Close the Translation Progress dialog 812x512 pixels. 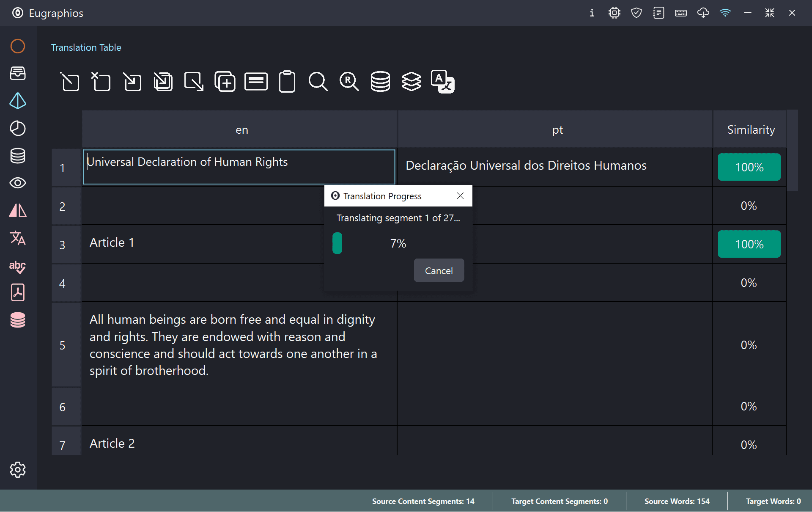pos(460,196)
